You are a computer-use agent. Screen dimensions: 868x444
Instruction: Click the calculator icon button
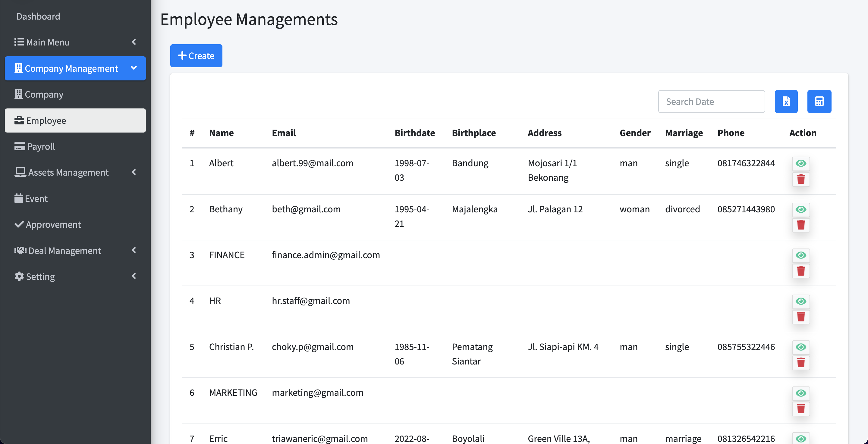(819, 102)
